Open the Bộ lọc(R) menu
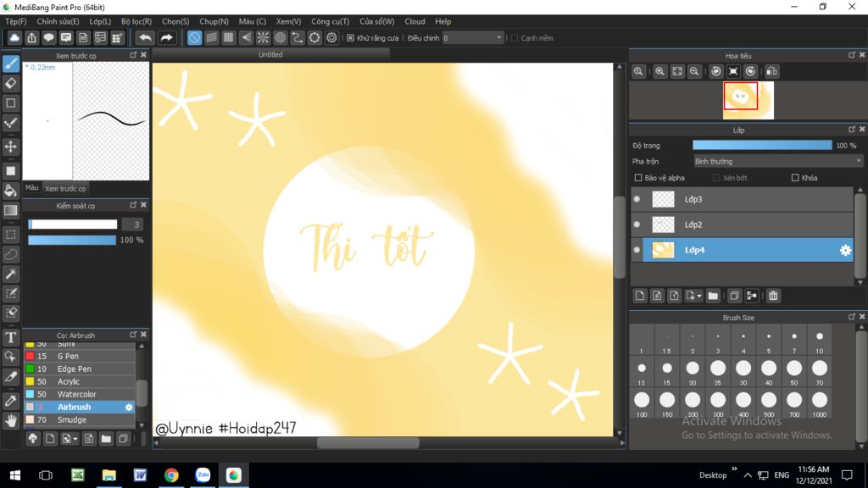Image resolution: width=868 pixels, height=488 pixels. click(136, 21)
